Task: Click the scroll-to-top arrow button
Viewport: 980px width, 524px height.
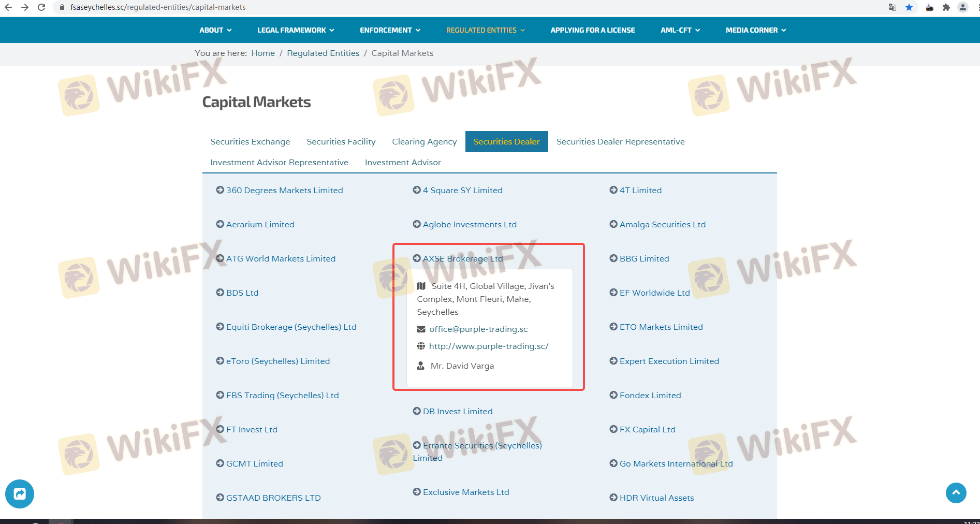Action: click(956, 492)
